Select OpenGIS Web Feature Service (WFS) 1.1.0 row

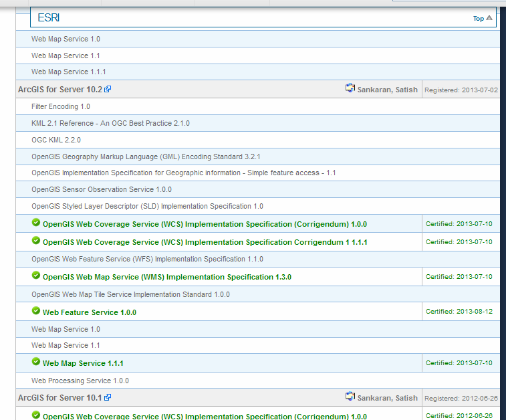click(257, 259)
